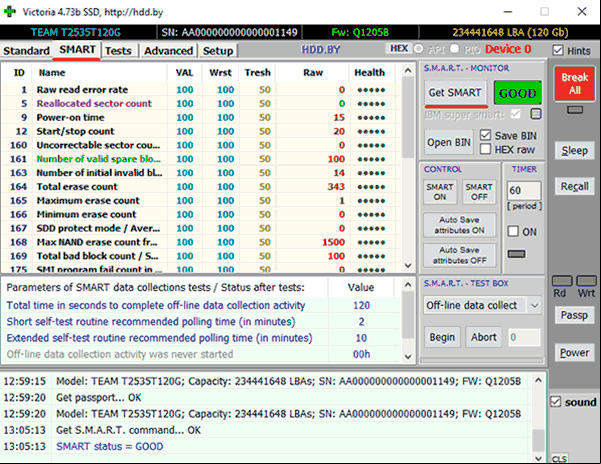Click the Get SMART button
Viewport: 601px width, 464px height.
tap(455, 92)
